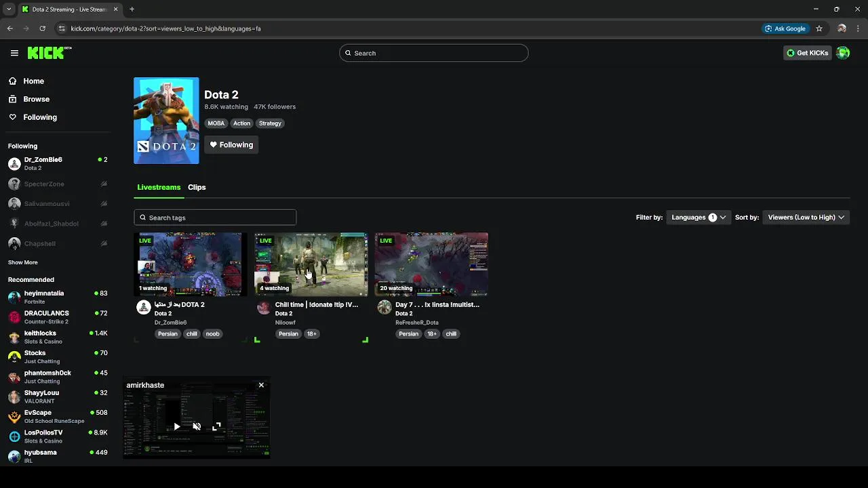Open Abolfazl_Shabdol in Following list
The height and width of the screenshot is (488, 868).
pos(58,223)
